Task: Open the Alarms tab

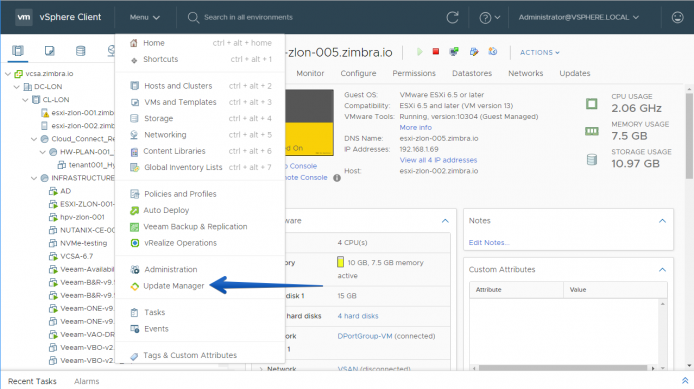Action: (x=86, y=381)
